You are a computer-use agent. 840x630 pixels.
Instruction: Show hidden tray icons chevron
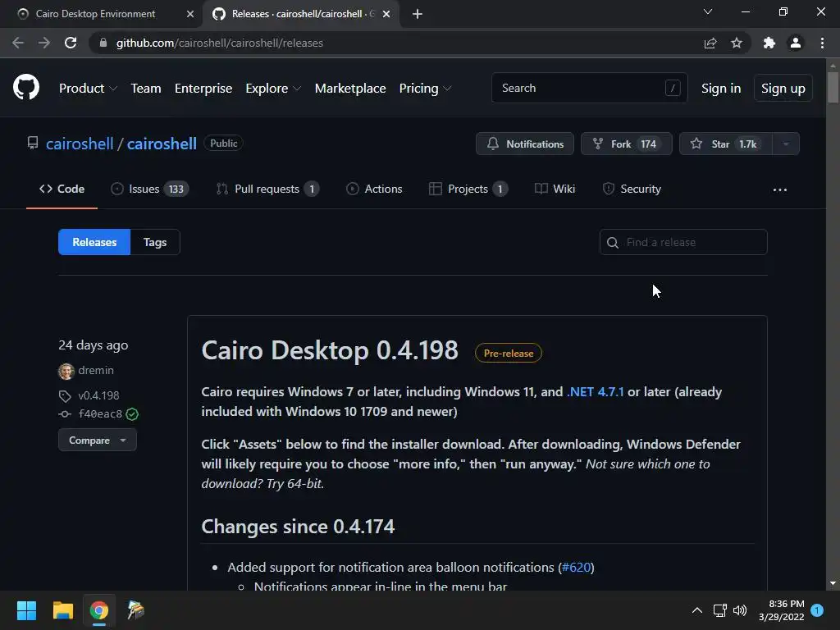(x=697, y=610)
